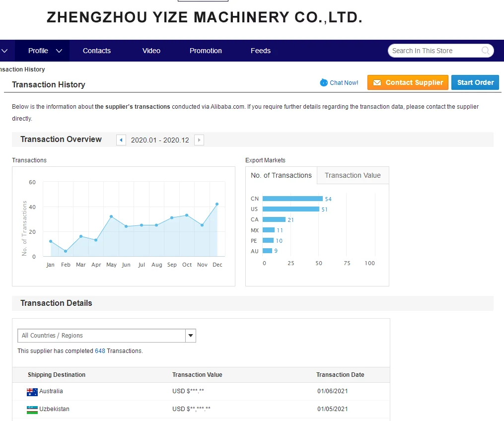Click the Transaction Date column header

click(340, 375)
